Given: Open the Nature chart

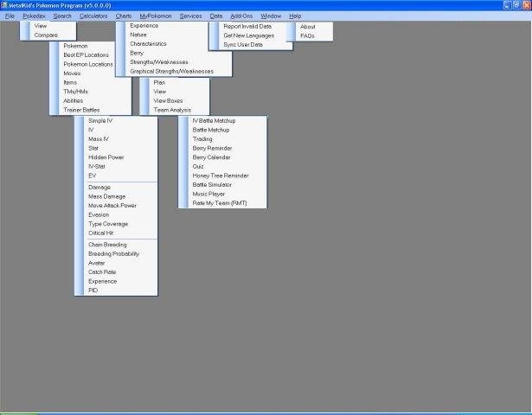Looking at the screenshot, I should (138, 35).
